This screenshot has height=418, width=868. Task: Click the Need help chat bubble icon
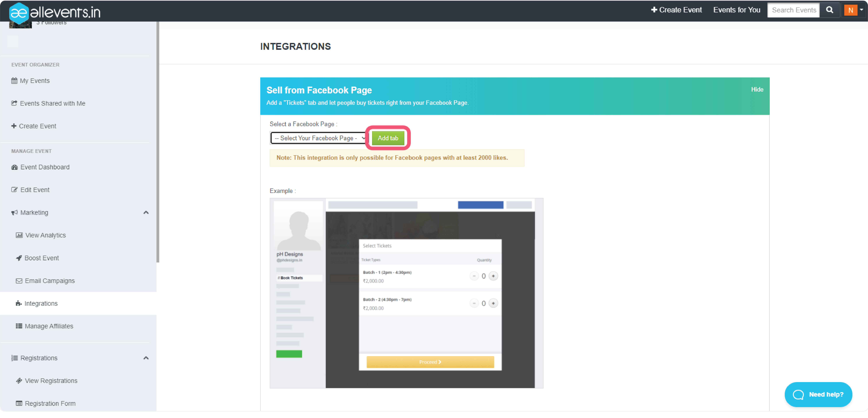click(798, 394)
